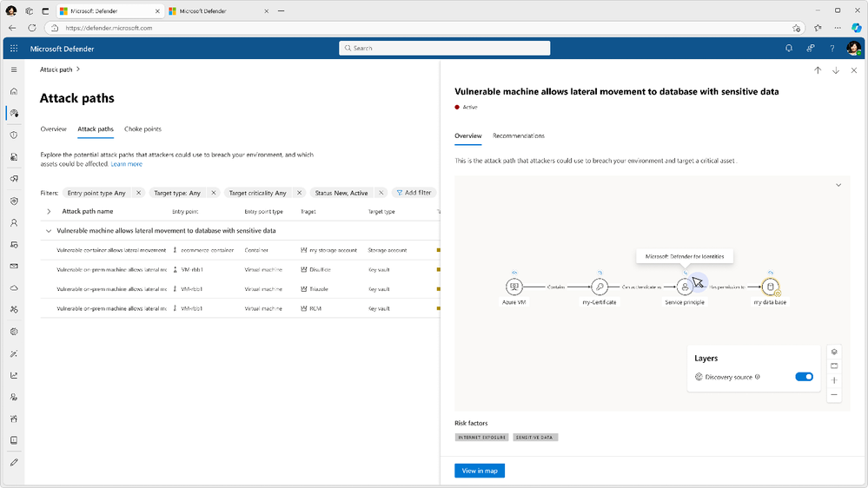The height and width of the screenshot is (488, 868).
Task: Click Discovery source info icon
Action: click(758, 377)
